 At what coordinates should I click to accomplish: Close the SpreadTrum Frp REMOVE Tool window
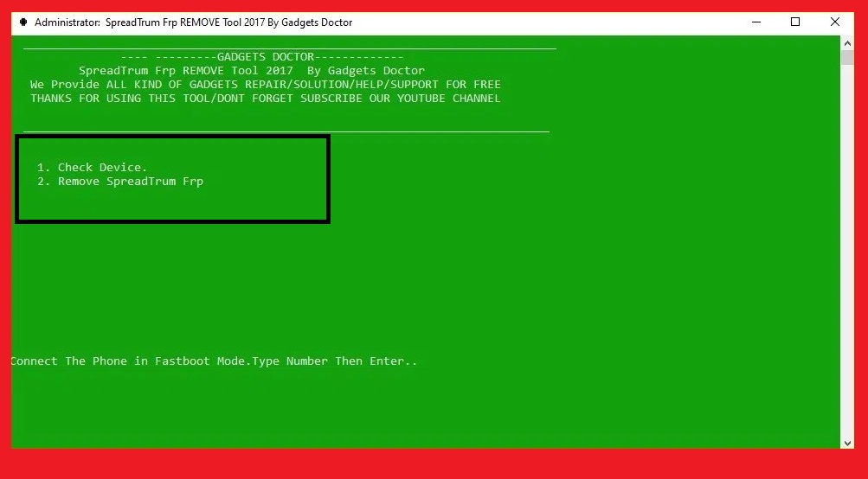835,22
